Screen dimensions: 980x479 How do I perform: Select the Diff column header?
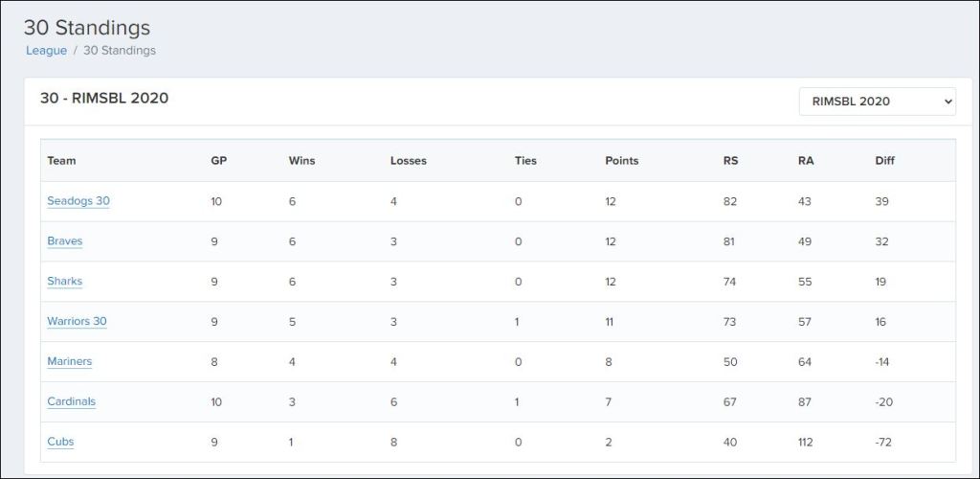click(x=884, y=161)
